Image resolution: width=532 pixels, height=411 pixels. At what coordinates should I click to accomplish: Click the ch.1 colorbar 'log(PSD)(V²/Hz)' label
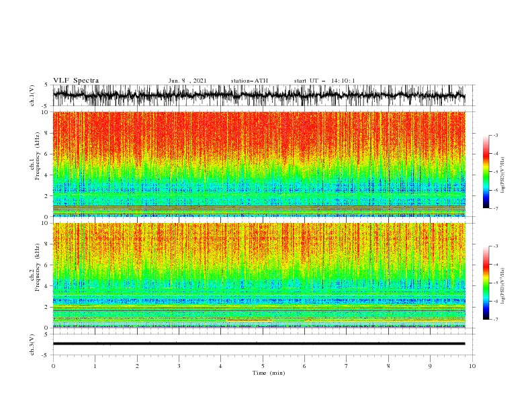coord(502,175)
